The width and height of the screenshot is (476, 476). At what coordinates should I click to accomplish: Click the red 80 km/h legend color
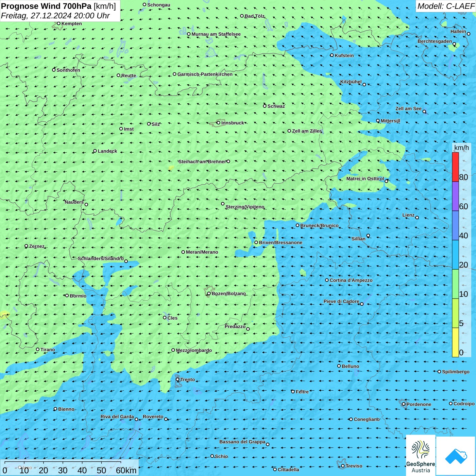(x=455, y=167)
